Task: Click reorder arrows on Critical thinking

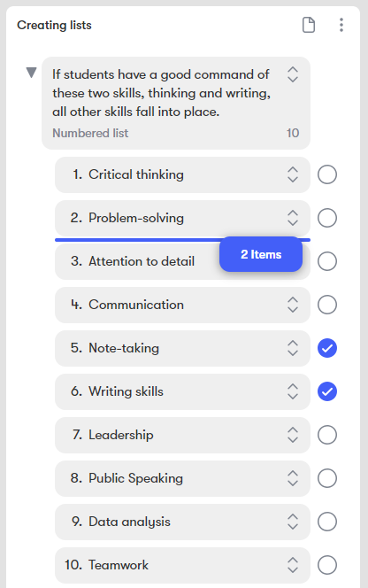Action: 293,174
